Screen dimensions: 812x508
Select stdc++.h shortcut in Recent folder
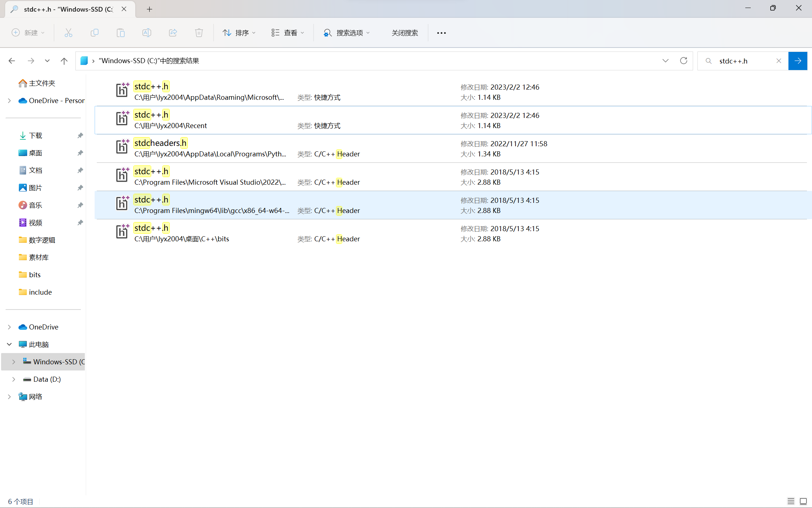pos(453,120)
